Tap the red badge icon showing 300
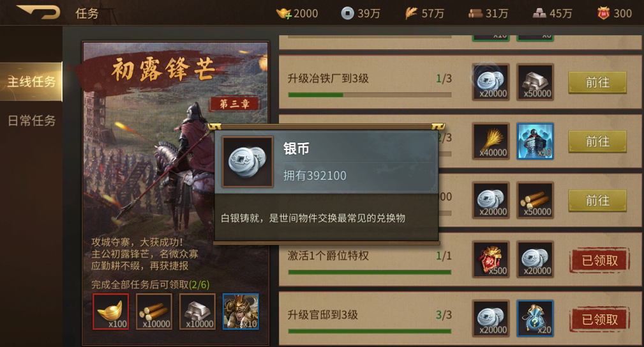Image resolution: width=644 pixels, height=347 pixels. click(615, 13)
